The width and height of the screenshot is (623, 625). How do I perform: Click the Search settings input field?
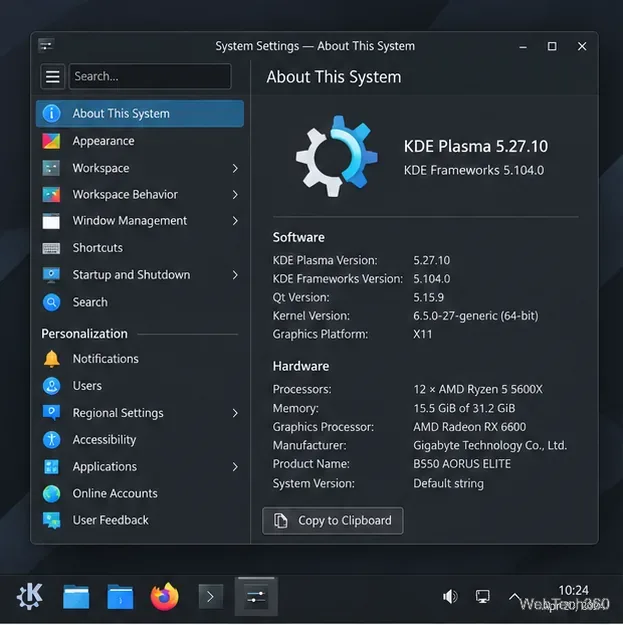[x=150, y=76]
